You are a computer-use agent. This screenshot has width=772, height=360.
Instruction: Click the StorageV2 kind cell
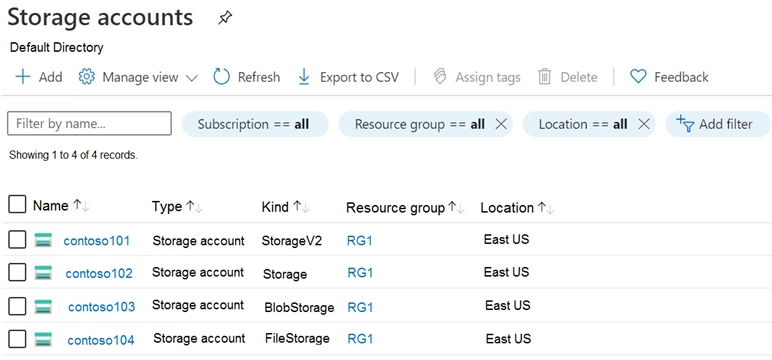292,241
